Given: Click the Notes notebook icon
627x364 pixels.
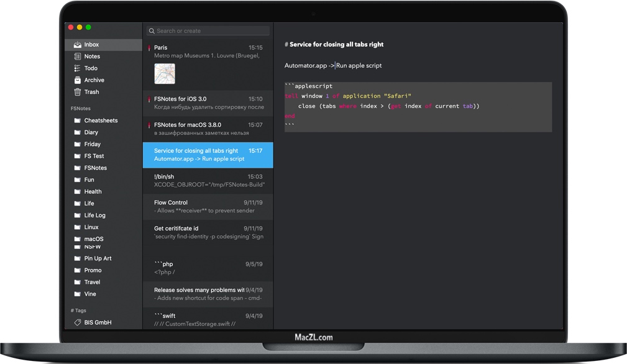Looking at the screenshot, I should click(77, 56).
